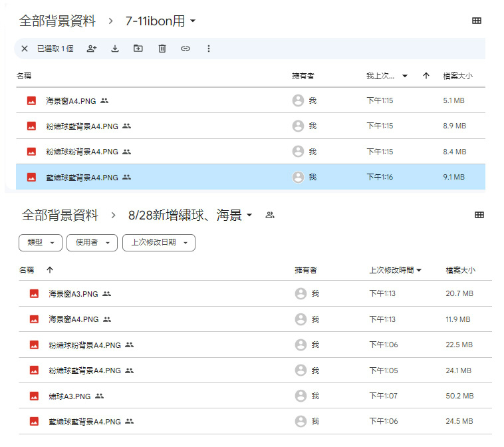Screen dimensions: 504x447
Task: Click image icon of 9.1 MB highlighted file
Action: 31,177
